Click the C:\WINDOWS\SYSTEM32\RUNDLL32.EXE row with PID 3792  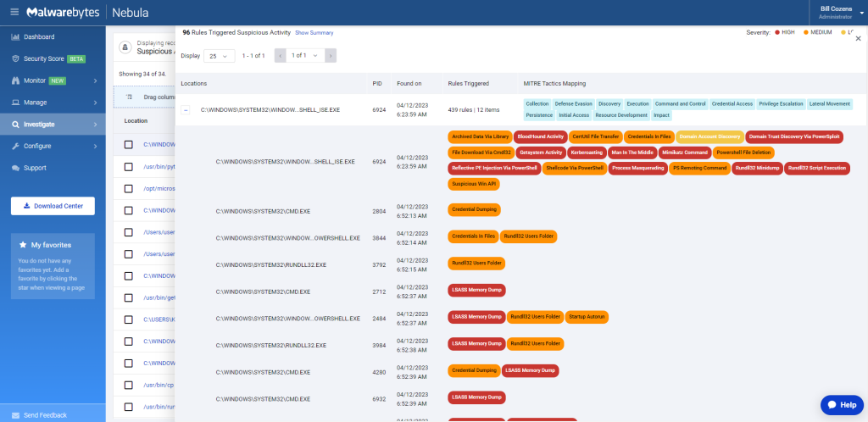[270, 265]
